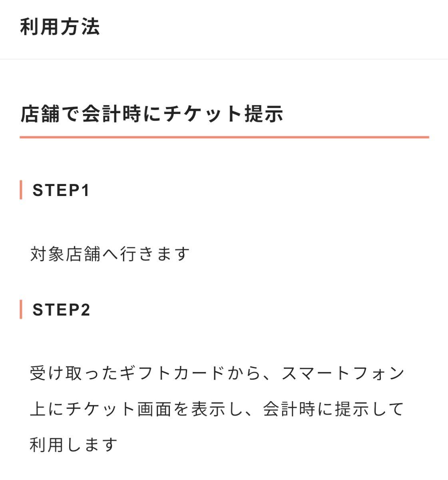Click the final line 利用します
The height and width of the screenshot is (480, 448).
[74, 445]
